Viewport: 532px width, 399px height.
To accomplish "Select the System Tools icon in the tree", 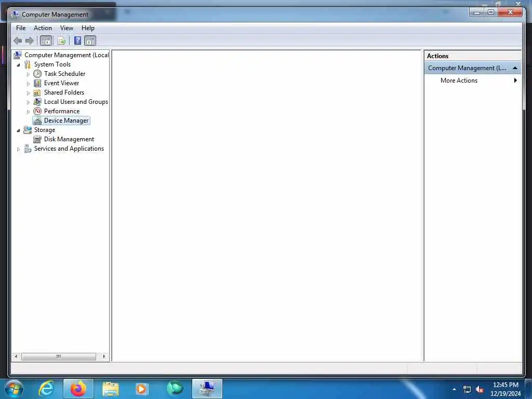I will pos(28,64).
